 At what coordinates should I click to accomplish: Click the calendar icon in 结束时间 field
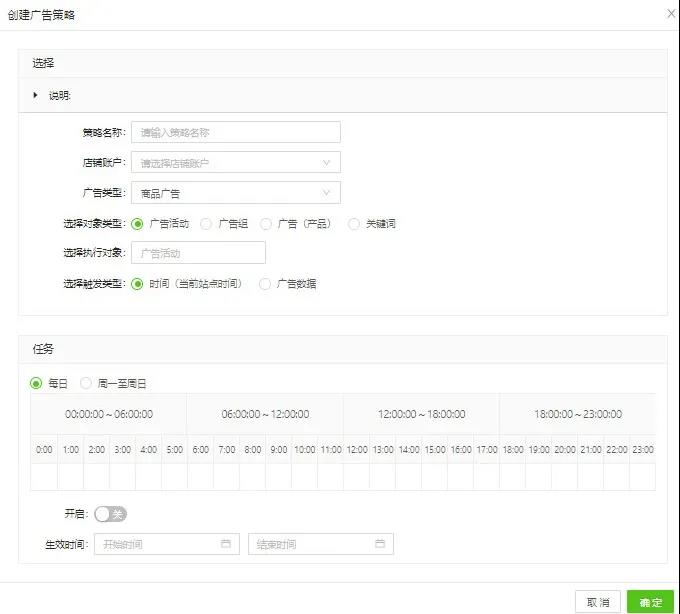point(380,544)
